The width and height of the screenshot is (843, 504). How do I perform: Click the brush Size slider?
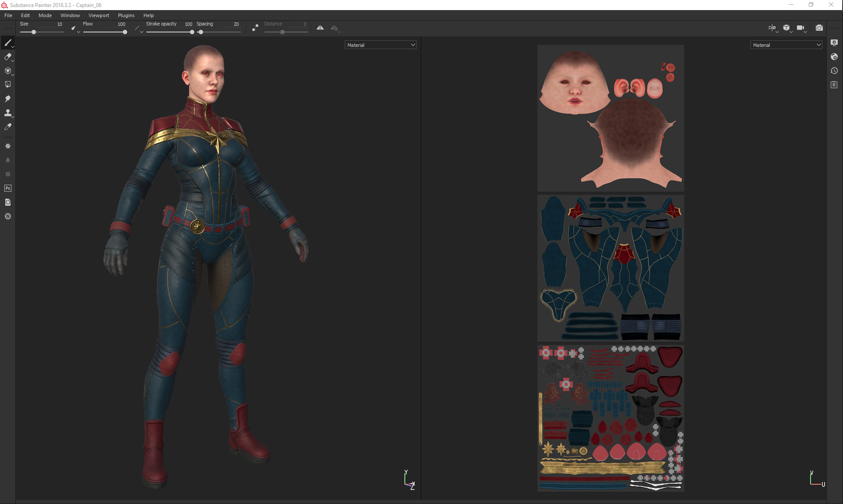point(42,32)
